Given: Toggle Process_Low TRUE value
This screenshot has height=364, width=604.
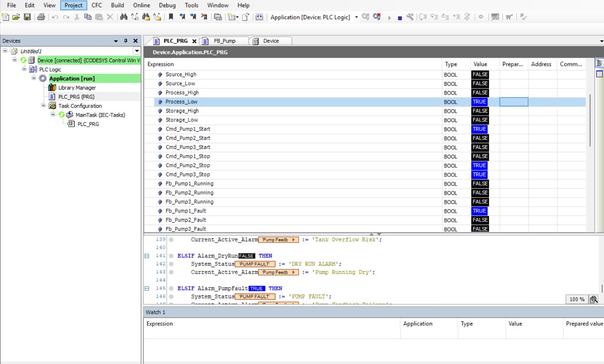Looking at the screenshot, I should click(479, 102).
